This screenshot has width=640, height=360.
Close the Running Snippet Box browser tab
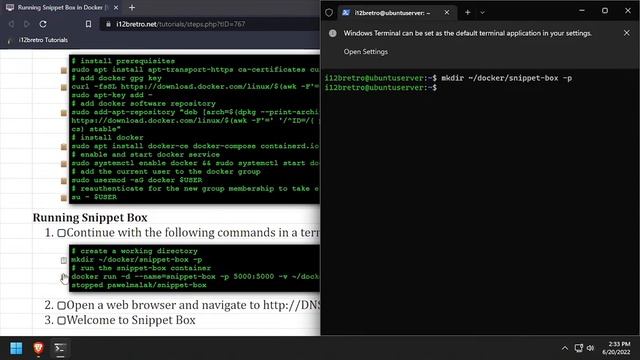116,7
